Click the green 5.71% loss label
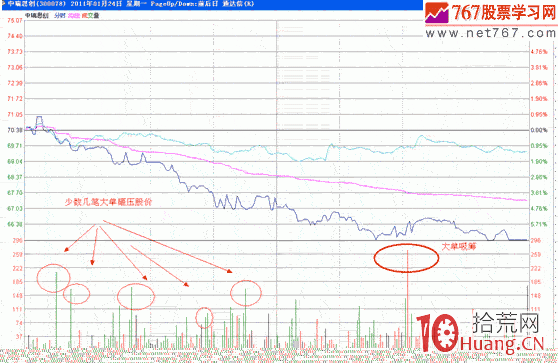The width and height of the screenshot is (558, 363). (x=539, y=224)
